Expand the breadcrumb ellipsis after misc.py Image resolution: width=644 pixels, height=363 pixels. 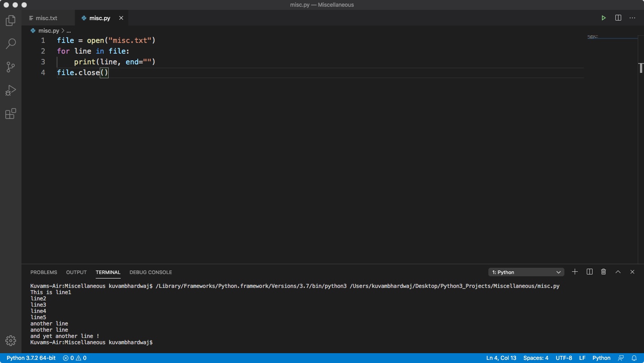coord(68,30)
